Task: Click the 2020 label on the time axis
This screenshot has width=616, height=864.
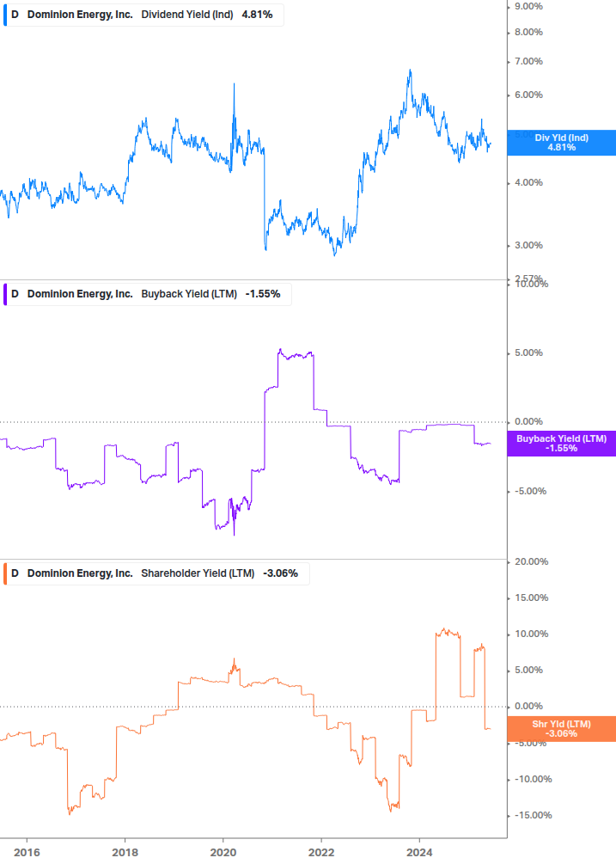Action: [223, 853]
